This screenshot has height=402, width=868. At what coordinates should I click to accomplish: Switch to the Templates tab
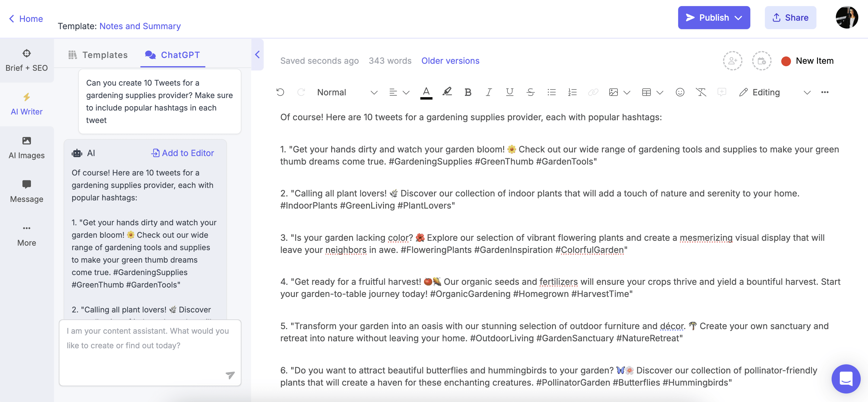pos(98,55)
